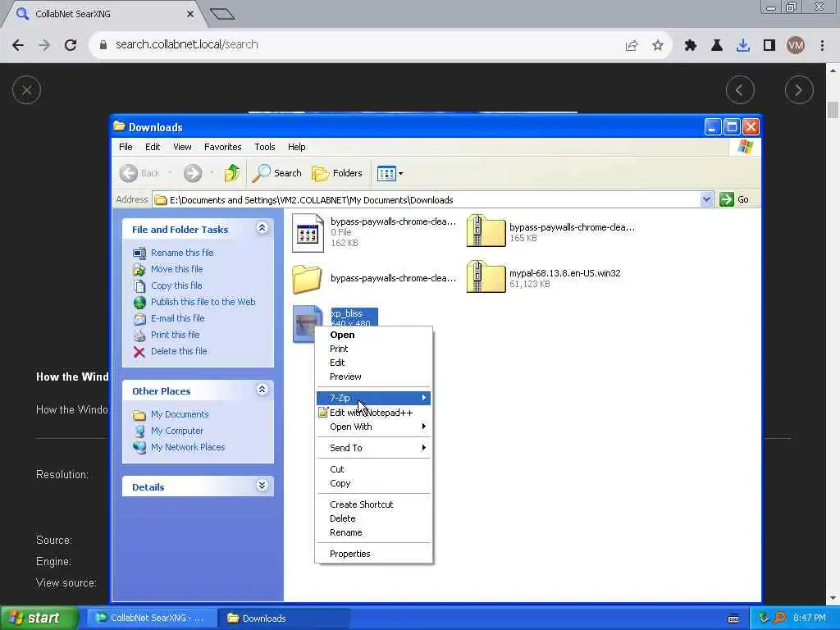
Task: Show previous image with left chevron
Action: (740, 90)
